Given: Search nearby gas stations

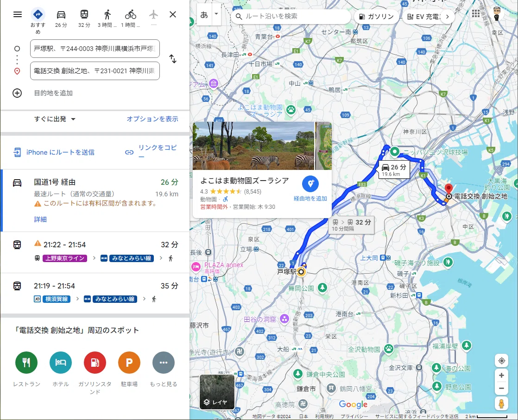Looking at the screenshot, I should [x=95, y=363].
